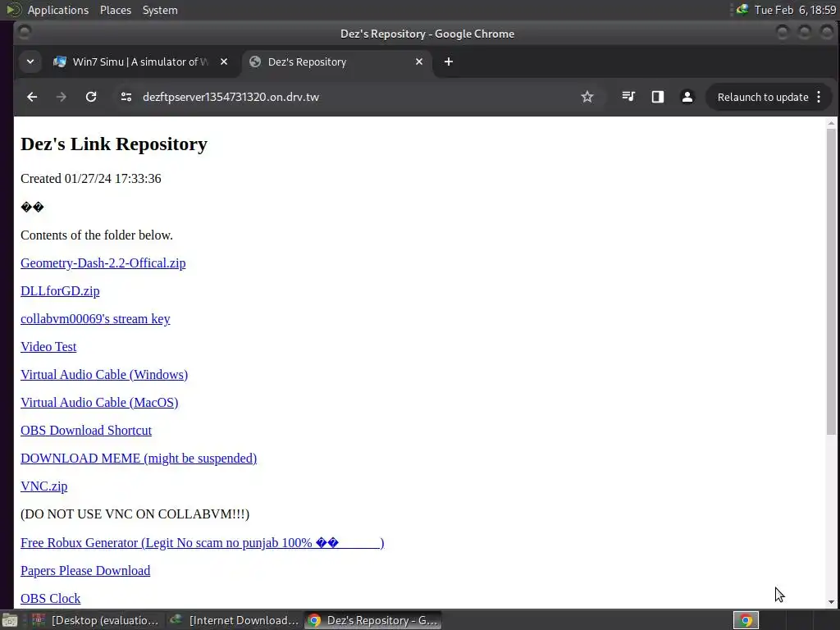This screenshot has height=630, width=840.
Task: Open a new browser tab
Action: coord(449,62)
